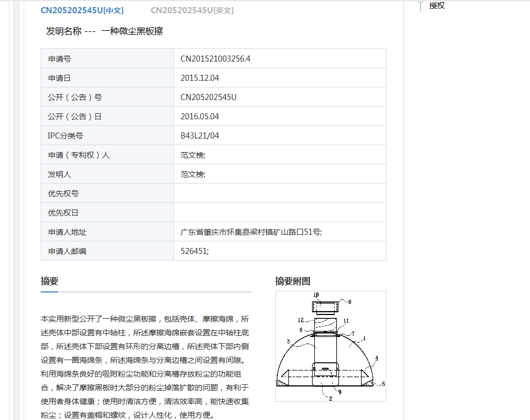Click the 摘要 section heading
This screenshot has width=530, height=420.
pyautogui.click(x=50, y=281)
